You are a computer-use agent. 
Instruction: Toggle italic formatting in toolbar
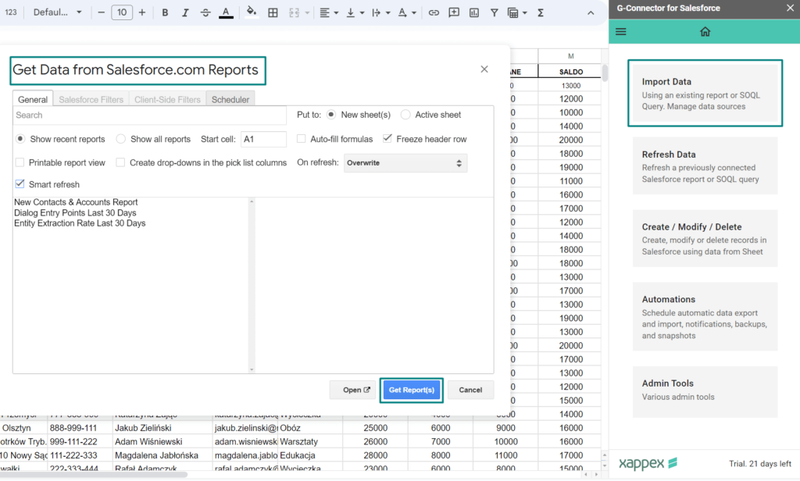(x=185, y=13)
